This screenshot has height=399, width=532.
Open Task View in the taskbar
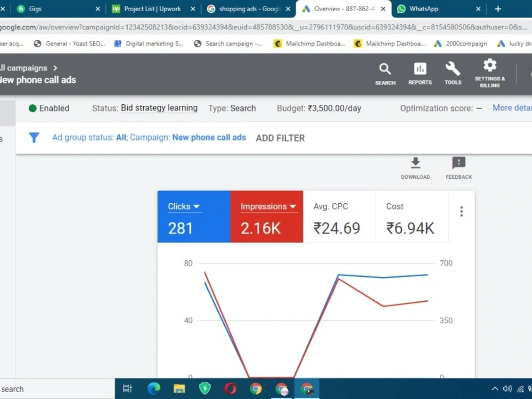[x=127, y=388]
